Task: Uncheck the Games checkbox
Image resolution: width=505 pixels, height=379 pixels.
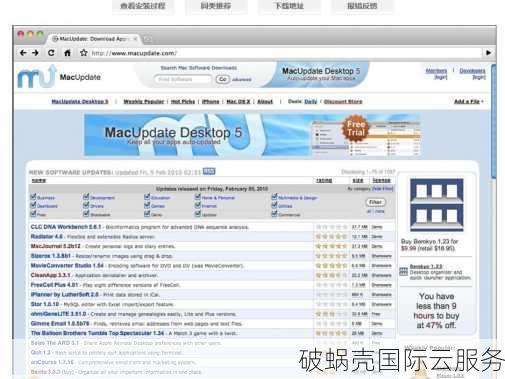Action: pos(147,205)
